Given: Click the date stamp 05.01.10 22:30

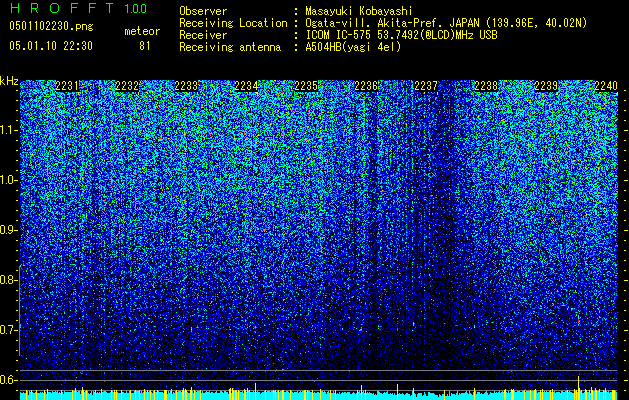Looking at the screenshot, I should pos(51,46).
